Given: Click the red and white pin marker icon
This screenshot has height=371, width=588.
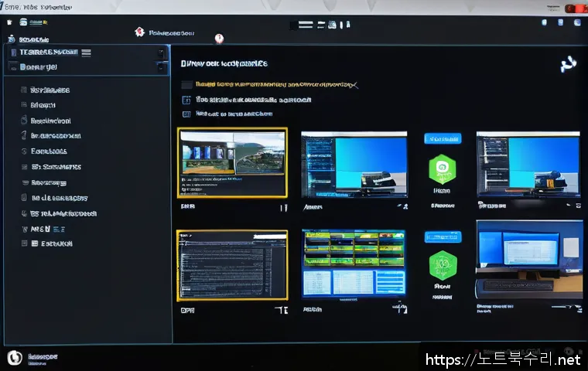Looking at the screenshot, I should 219,39.
